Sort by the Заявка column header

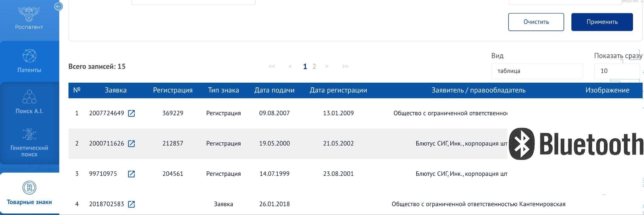click(116, 90)
